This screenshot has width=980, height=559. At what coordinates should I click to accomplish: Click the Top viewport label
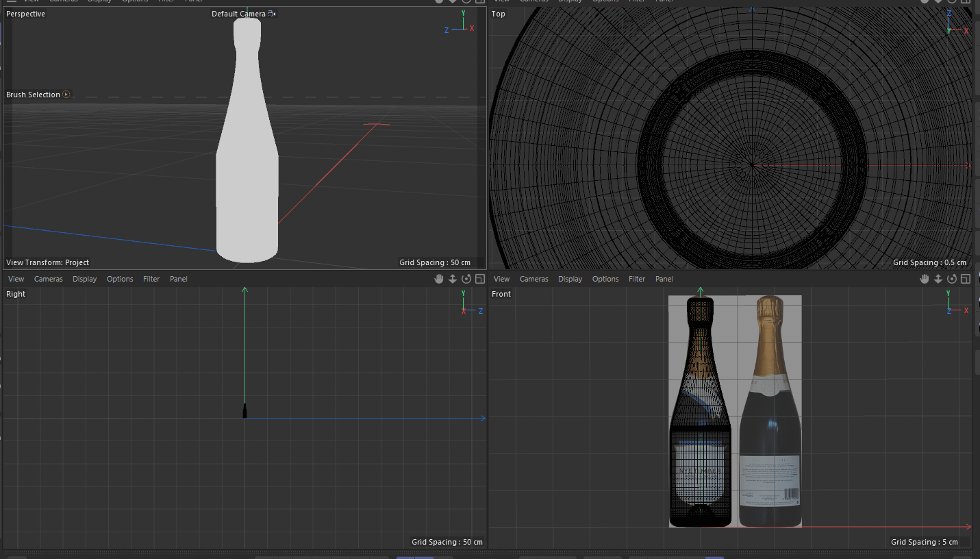tap(499, 14)
